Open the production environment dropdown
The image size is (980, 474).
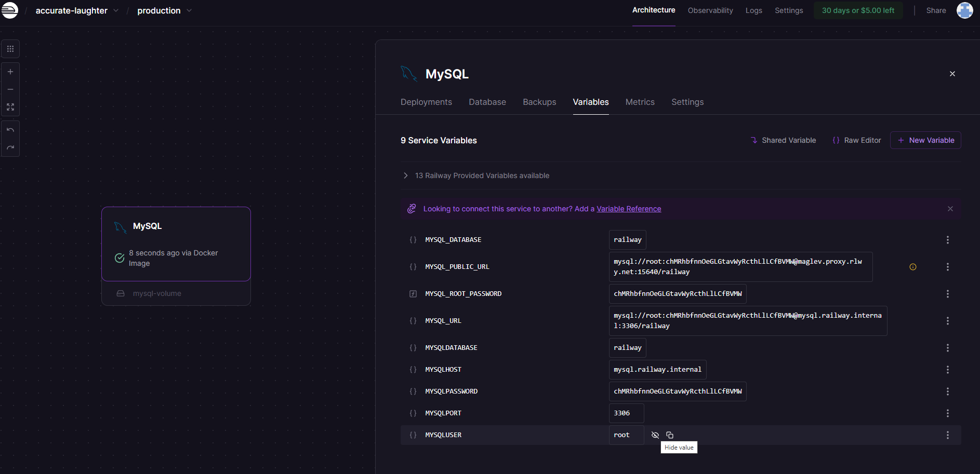tap(165, 10)
